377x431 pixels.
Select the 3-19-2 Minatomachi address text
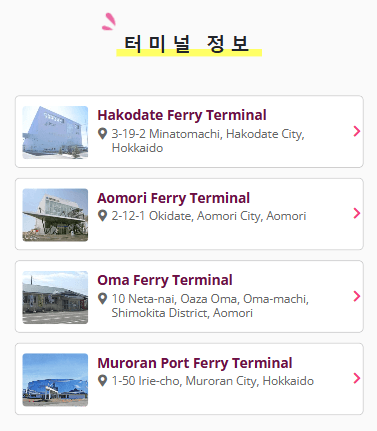click(x=208, y=141)
